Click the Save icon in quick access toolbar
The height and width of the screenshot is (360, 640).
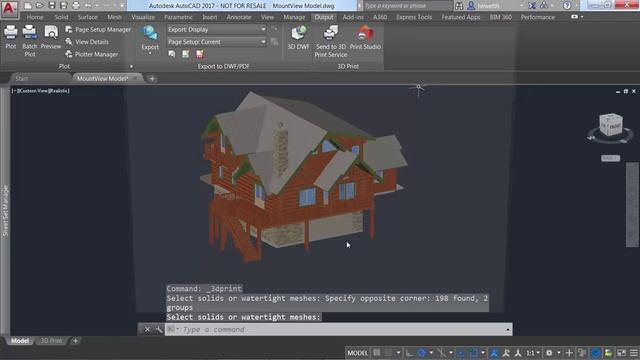pyautogui.click(x=52, y=6)
